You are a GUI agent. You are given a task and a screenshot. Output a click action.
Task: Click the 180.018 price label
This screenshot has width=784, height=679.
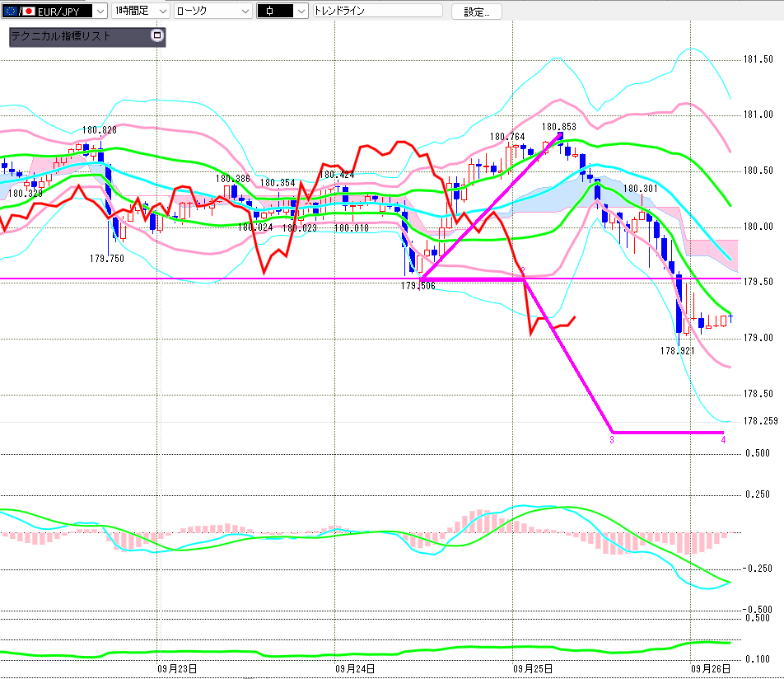pos(352,228)
